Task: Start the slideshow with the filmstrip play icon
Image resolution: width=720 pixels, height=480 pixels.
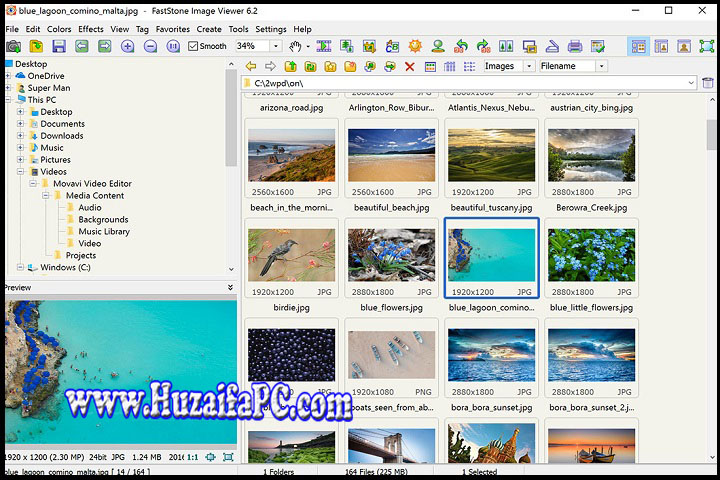Action: click(x=324, y=46)
